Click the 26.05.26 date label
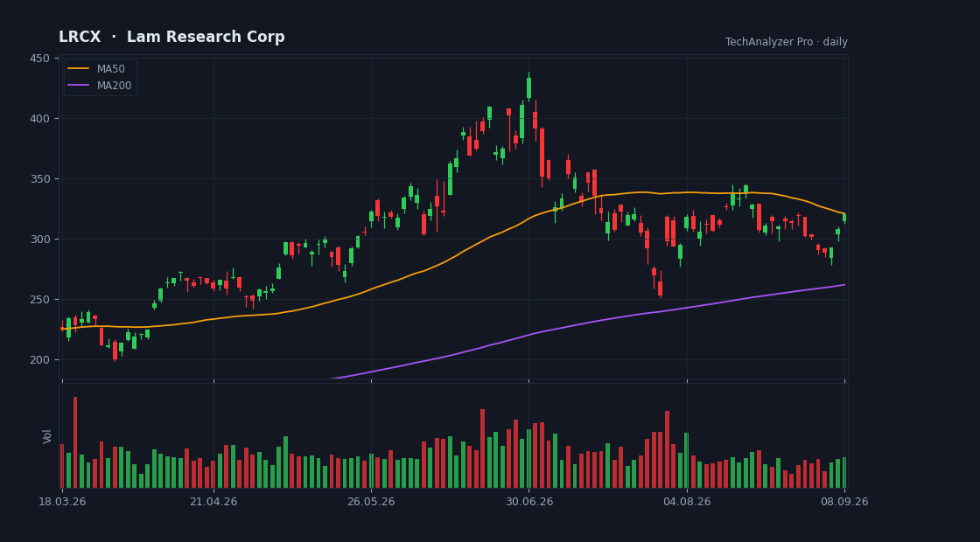The height and width of the screenshot is (542, 980). pos(371,502)
